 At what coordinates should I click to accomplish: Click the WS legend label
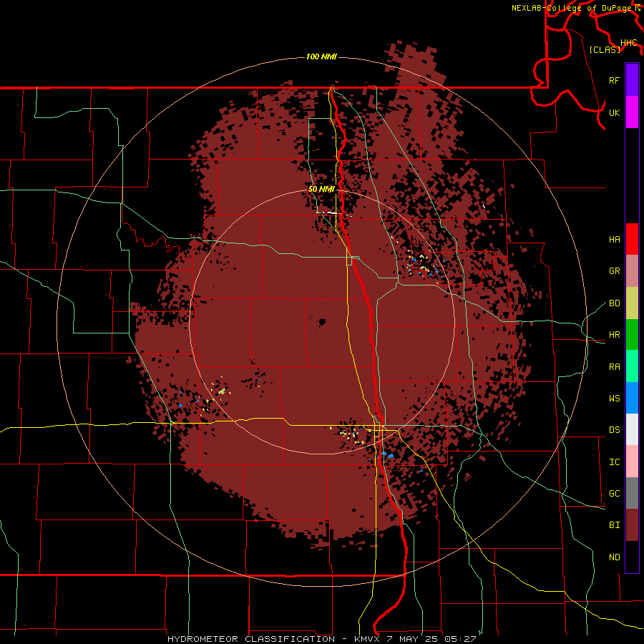[614, 399]
